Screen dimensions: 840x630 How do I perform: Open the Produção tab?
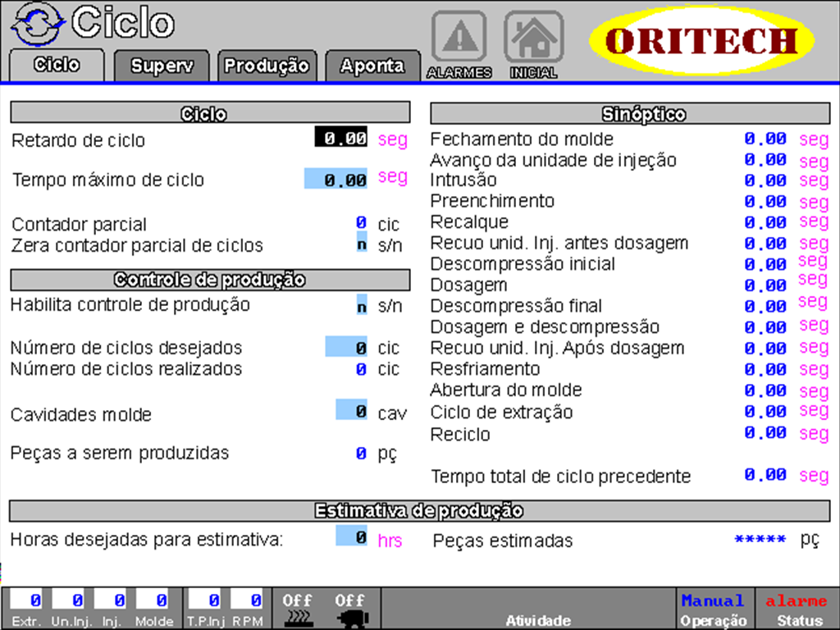267,66
